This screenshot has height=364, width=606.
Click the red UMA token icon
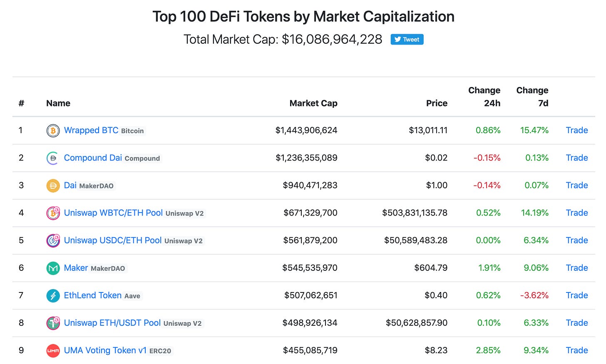[x=53, y=351]
